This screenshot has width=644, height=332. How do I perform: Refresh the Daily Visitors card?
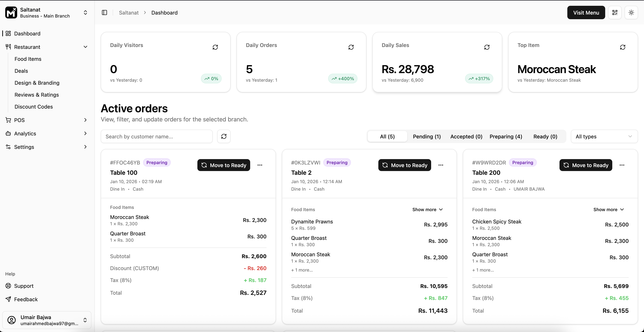[215, 47]
